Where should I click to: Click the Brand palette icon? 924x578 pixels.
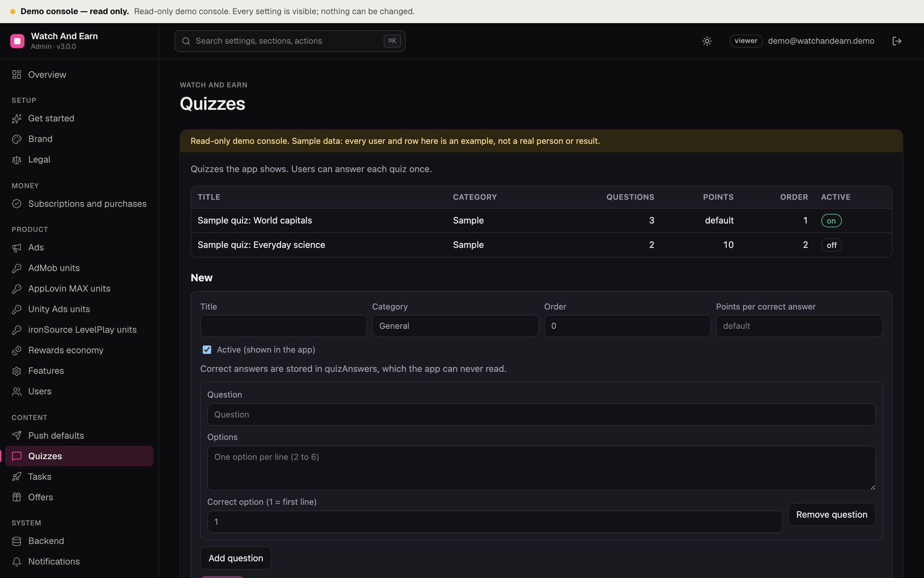coord(17,139)
